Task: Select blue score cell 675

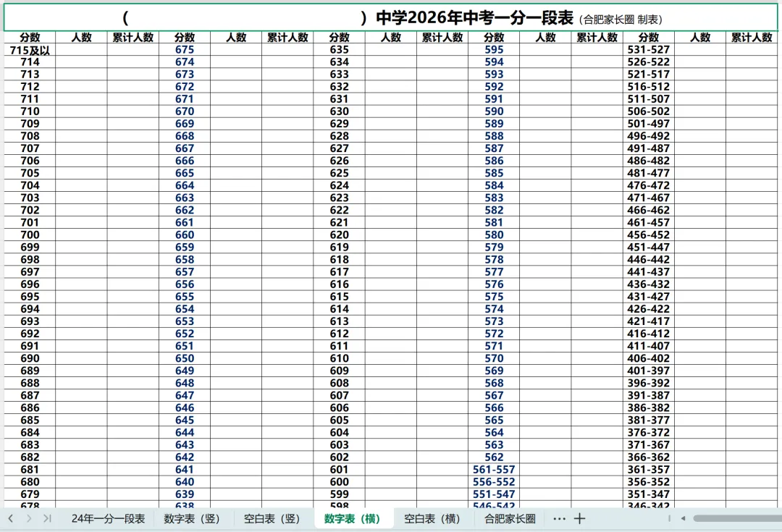Action: pos(185,50)
